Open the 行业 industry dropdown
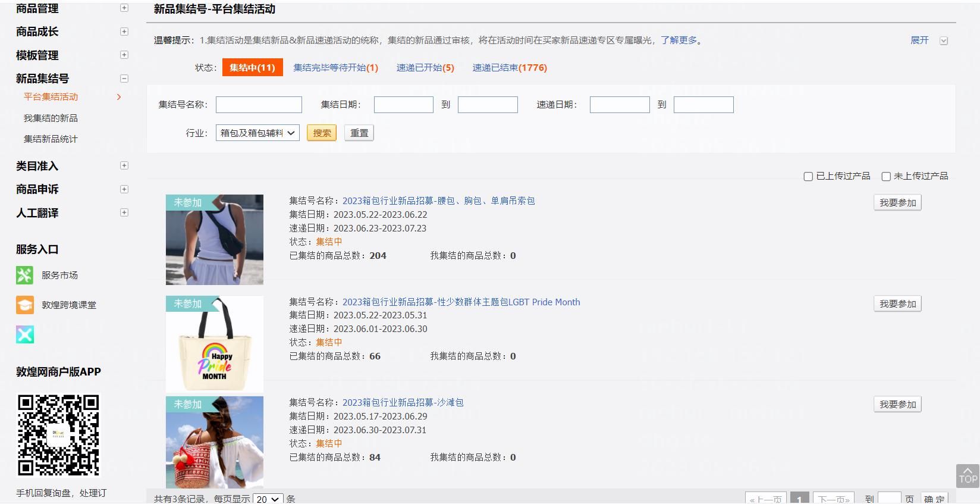Viewport: 980px width, 504px height. (x=257, y=133)
